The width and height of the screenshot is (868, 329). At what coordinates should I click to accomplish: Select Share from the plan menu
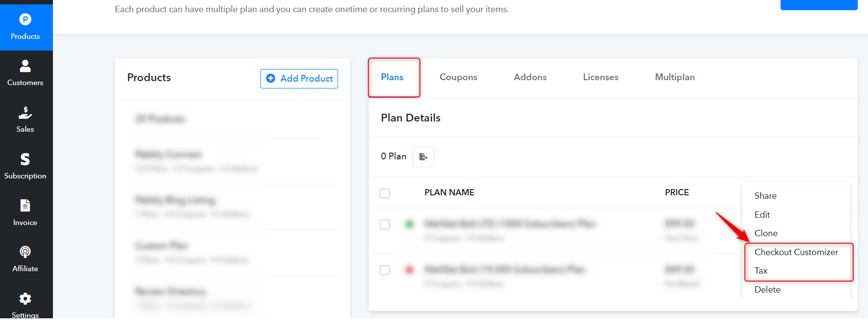[x=766, y=196]
